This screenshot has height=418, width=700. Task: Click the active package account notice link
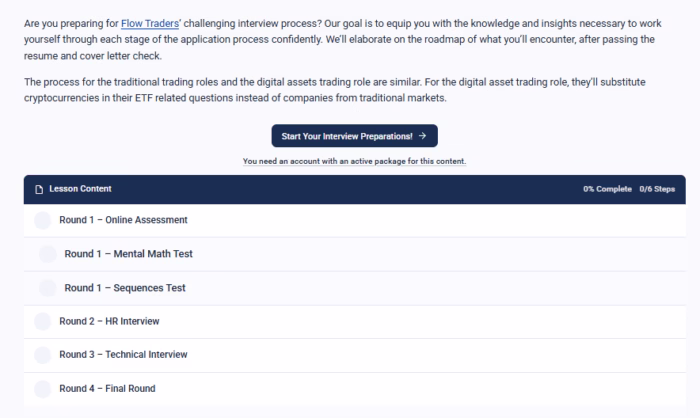(354, 161)
